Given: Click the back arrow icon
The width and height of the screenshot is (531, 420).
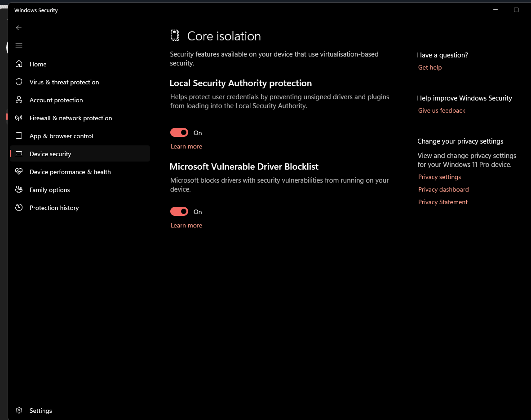Looking at the screenshot, I should (x=19, y=28).
